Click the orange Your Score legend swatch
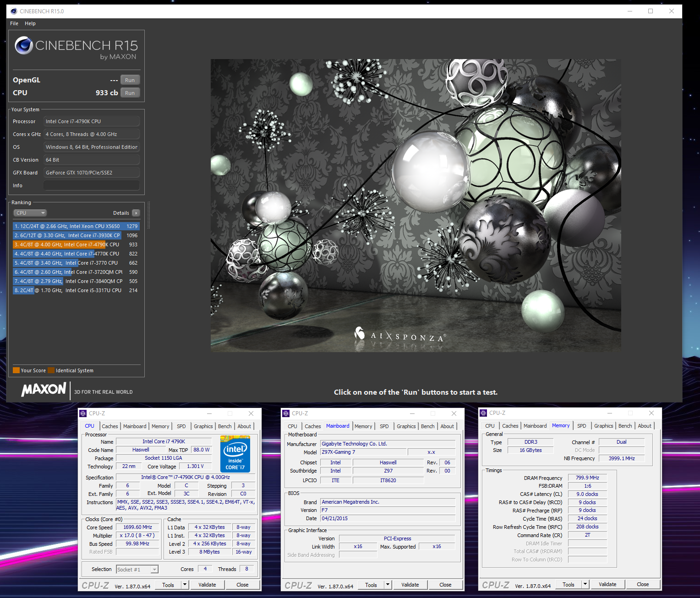This screenshot has height=598, width=700. [x=16, y=370]
